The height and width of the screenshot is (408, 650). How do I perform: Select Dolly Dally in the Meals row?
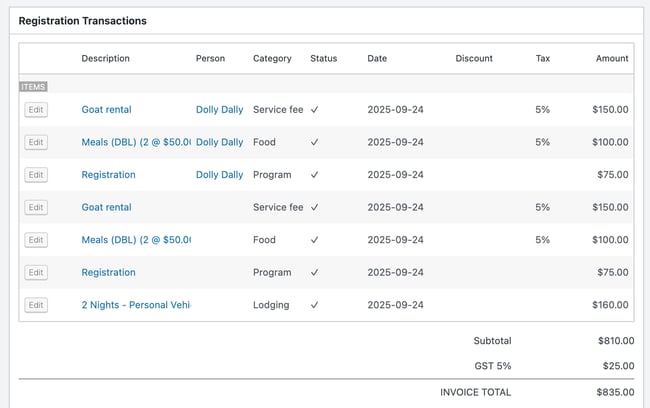click(x=219, y=142)
